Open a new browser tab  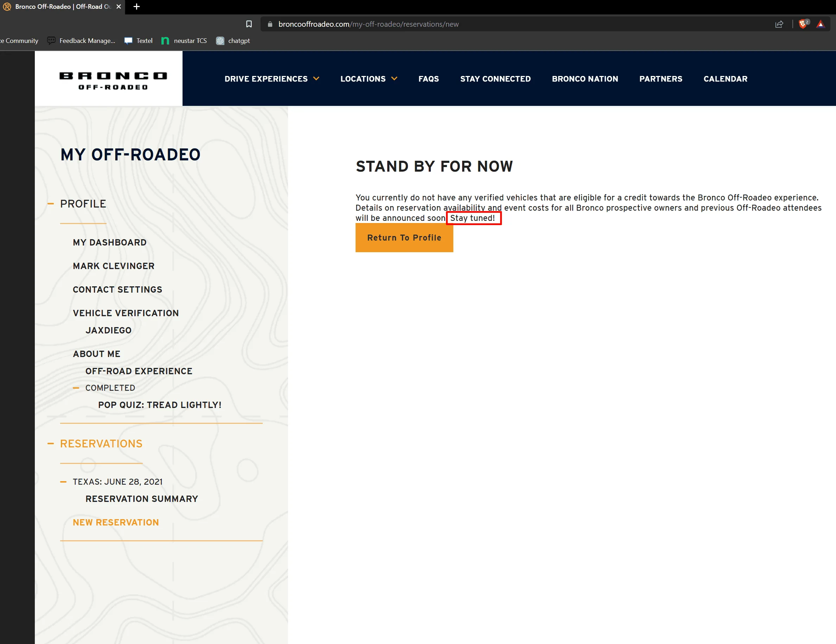[x=137, y=7]
